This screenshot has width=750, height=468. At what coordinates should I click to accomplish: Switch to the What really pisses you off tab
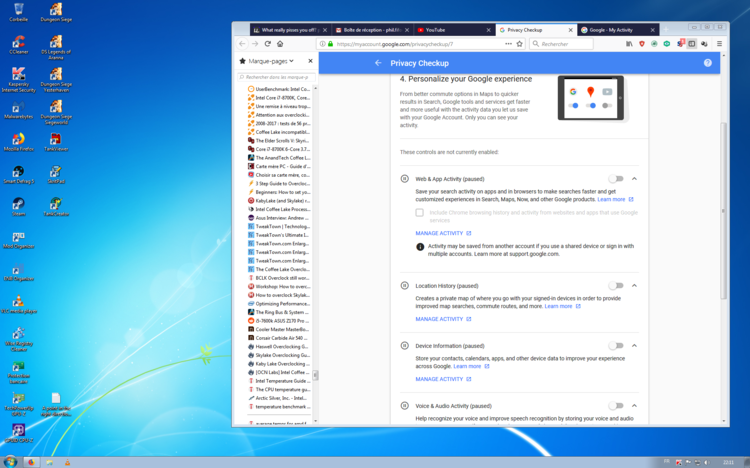pos(290,30)
